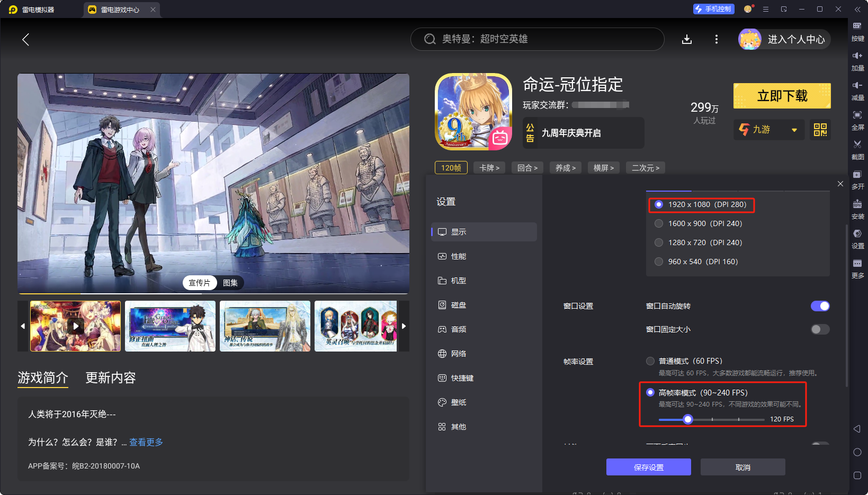868x495 pixels.
Task: Open 设置 gear in right sidebar
Action: [857, 239]
